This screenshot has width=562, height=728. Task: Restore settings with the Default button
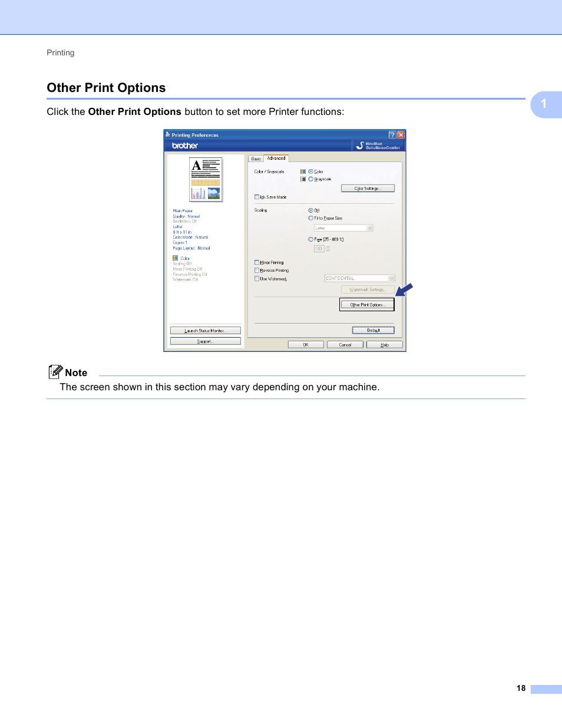[373, 330]
